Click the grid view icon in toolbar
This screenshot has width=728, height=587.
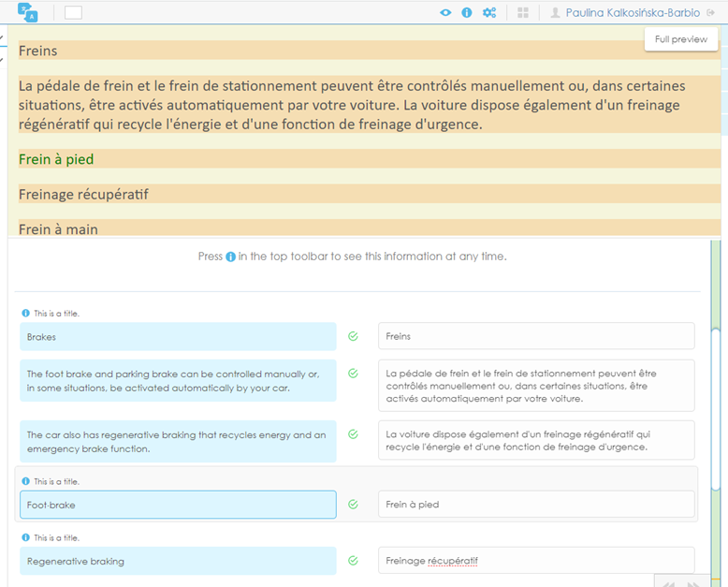pyautogui.click(x=523, y=13)
